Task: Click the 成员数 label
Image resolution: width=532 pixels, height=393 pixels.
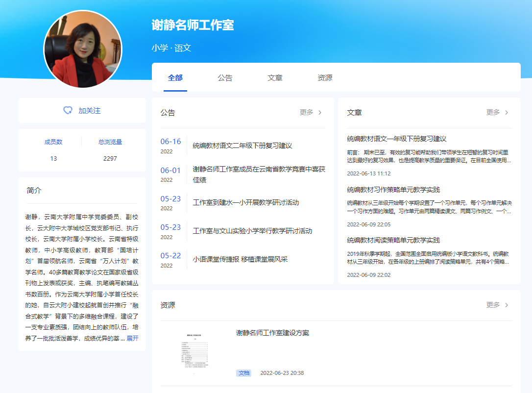Action: tap(53, 142)
